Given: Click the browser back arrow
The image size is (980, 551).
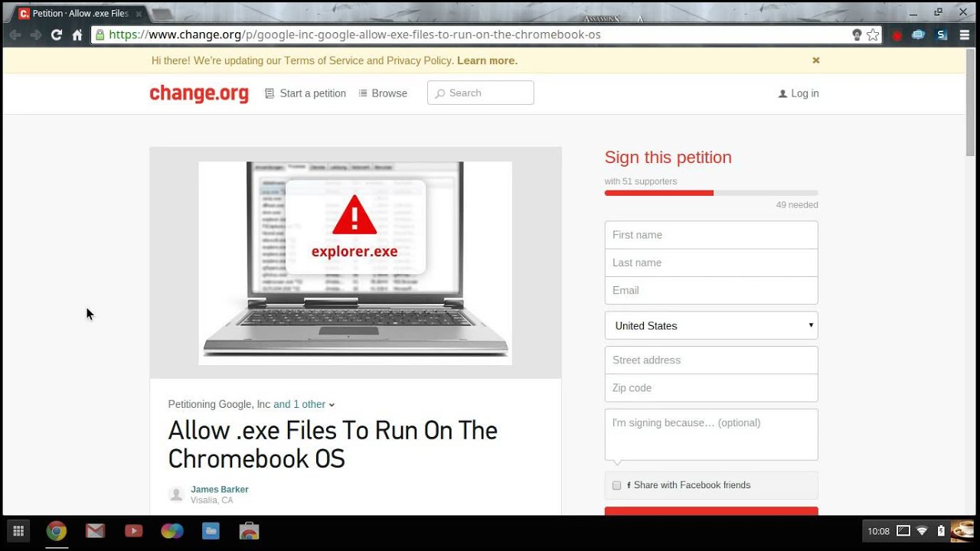Looking at the screenshot, I should click(15, 34).
